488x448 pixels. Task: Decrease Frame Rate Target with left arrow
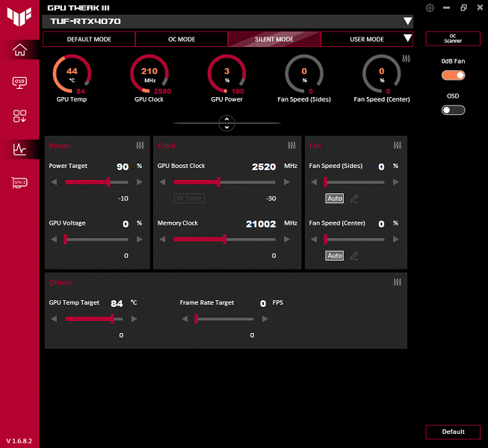point(185,319)
